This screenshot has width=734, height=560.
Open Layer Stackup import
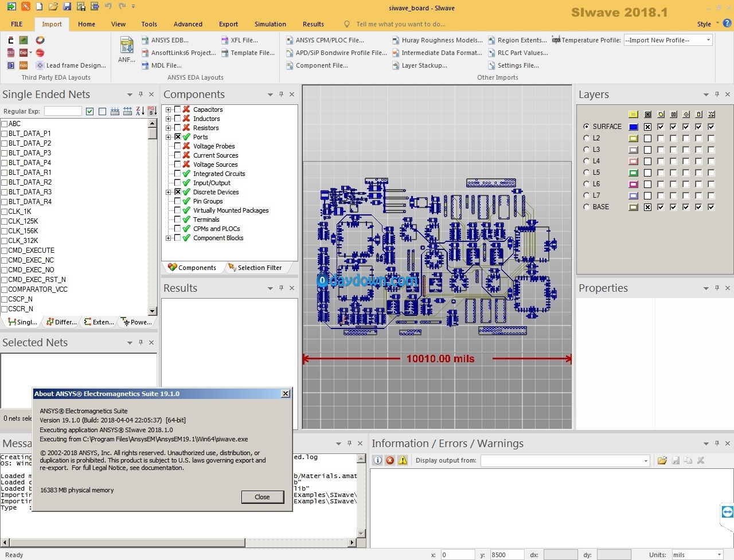coord(419,65)
